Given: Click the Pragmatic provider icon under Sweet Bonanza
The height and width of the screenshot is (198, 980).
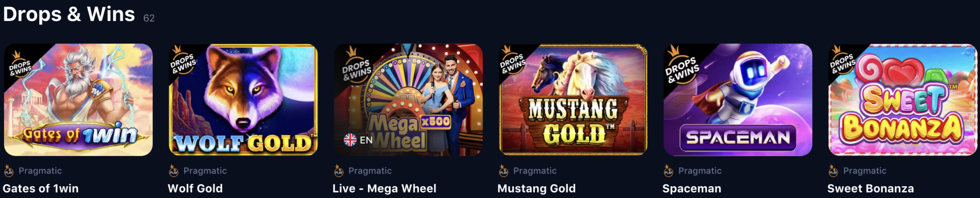Looking at the screenshot, I should point(833,171).
